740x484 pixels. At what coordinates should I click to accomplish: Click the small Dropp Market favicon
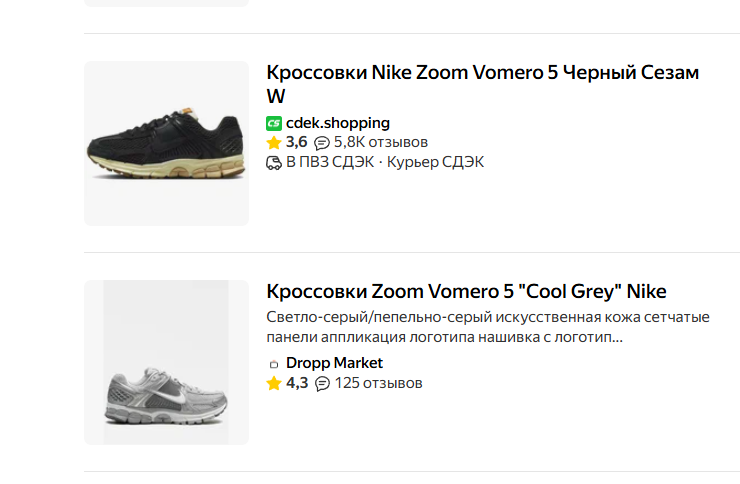(x=274, y=364)
